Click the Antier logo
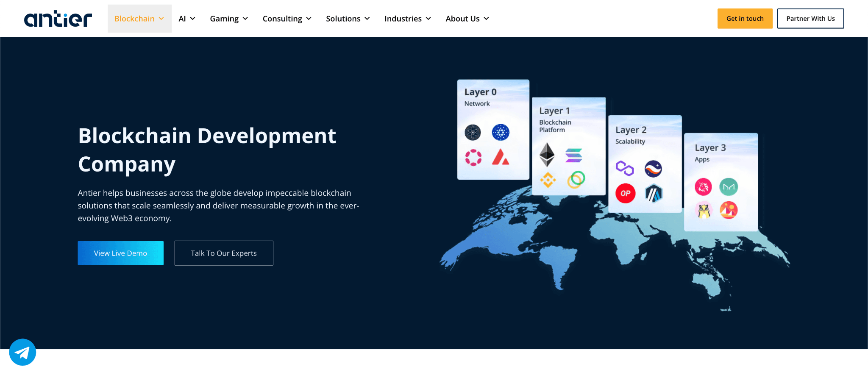868x372 pixels. click(x=58, y=19)
